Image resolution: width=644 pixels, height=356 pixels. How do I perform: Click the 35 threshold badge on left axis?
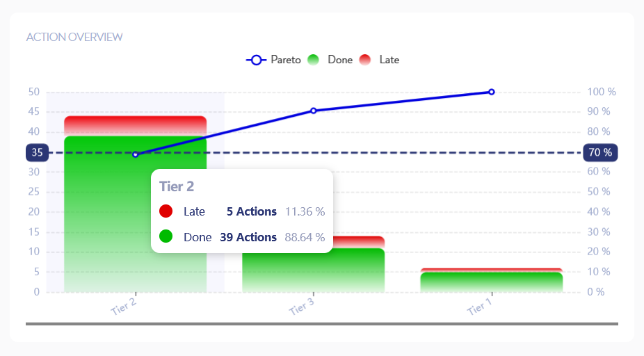coord(37,152)
